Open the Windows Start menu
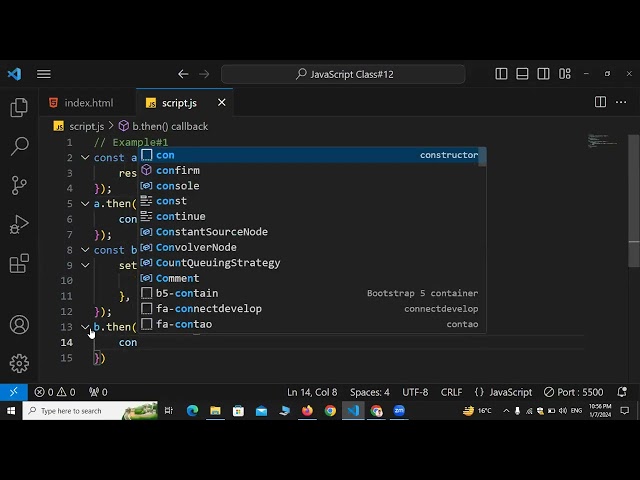The width and height of the screenshot is (640, 480). [11, 411]
